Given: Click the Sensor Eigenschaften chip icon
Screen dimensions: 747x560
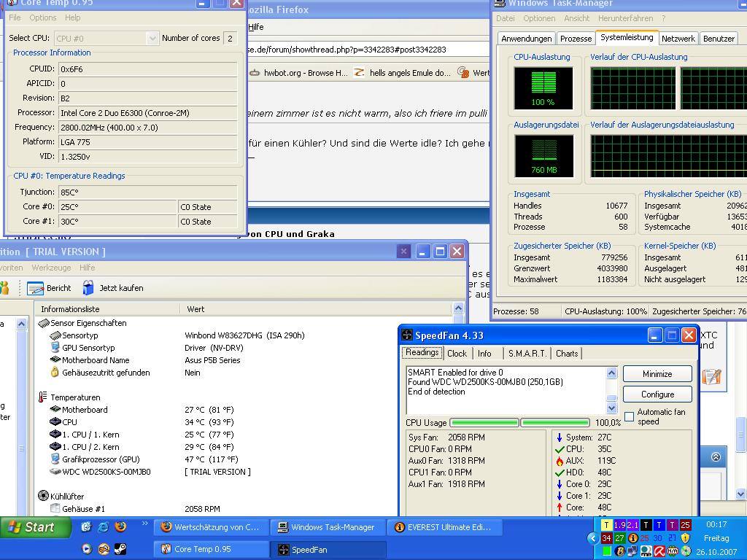Looking at the screenshot, I should (44, 323).
